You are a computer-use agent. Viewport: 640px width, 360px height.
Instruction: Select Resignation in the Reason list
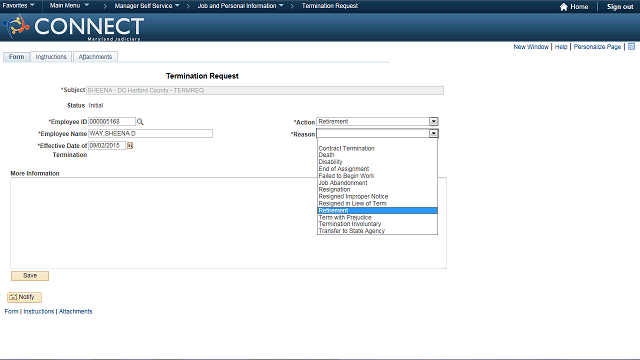coord(377,190)
